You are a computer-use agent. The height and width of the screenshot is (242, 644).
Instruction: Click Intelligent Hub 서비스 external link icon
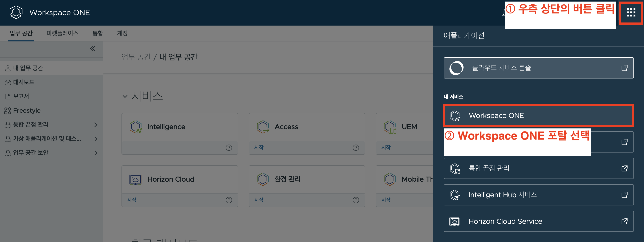tap(624, 195)
